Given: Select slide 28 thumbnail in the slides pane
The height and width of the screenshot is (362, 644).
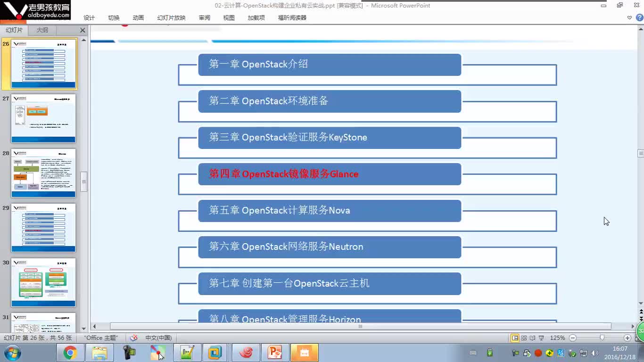Looking at the screenshot, I should (x=43, y=173).
